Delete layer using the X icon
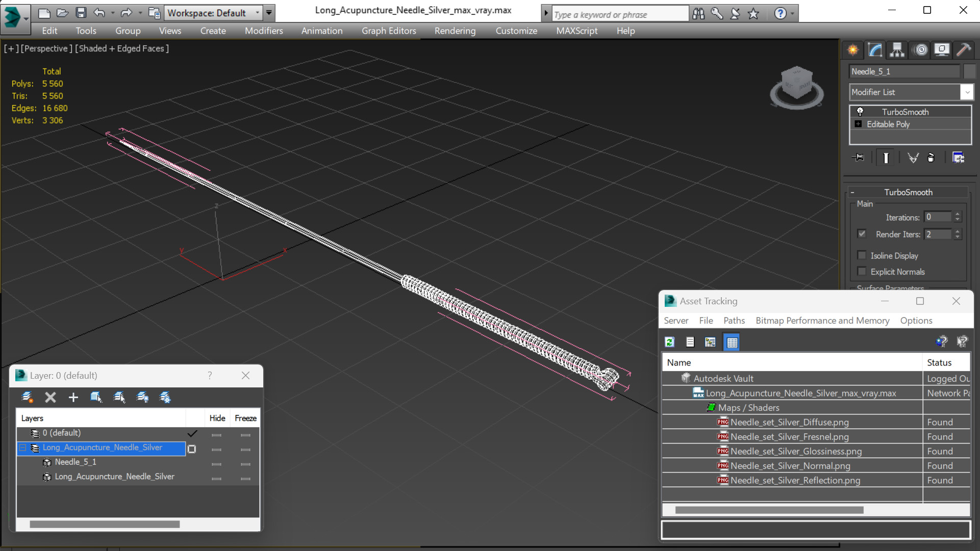Screen dimensions: 980x551 click(50, 397)
